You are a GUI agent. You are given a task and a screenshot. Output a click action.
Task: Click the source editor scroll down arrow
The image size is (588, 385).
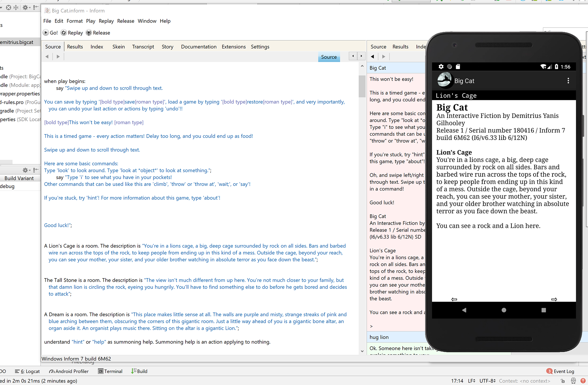tap(362, 351)
